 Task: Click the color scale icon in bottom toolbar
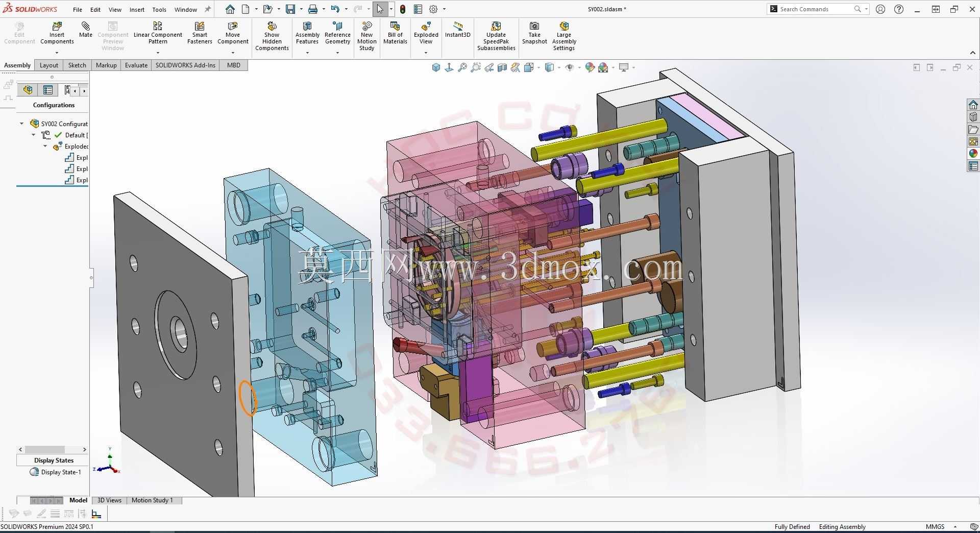(x=96, y=514)
